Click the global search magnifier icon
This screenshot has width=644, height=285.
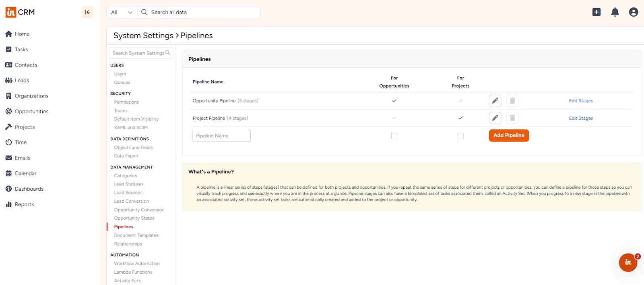[144, 12]
